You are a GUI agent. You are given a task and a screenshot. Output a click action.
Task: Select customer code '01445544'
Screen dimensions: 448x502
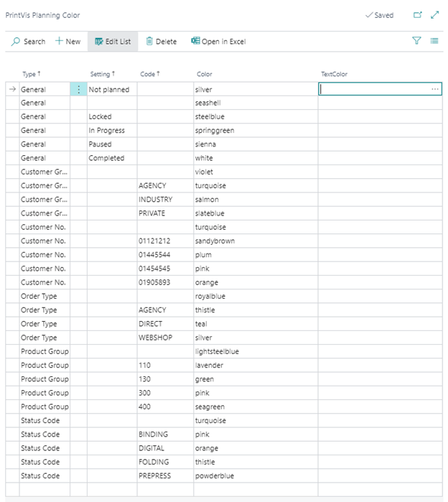[x=165, y=254]
